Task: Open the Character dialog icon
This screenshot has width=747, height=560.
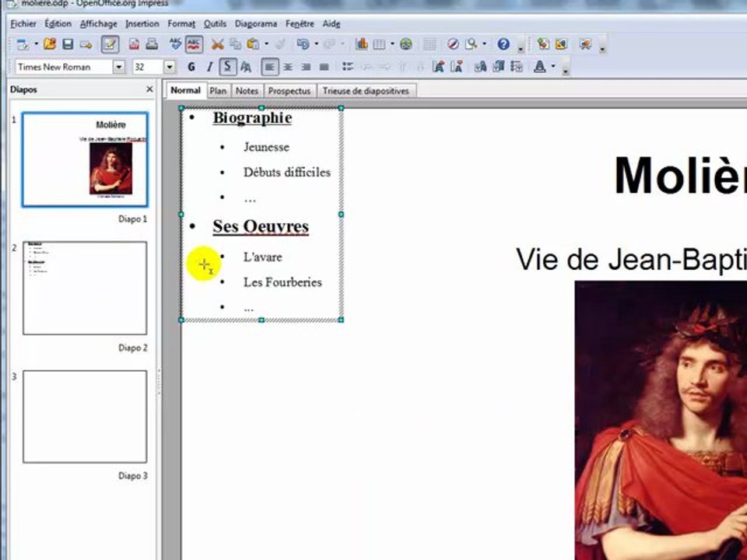Action: (480, 67)
